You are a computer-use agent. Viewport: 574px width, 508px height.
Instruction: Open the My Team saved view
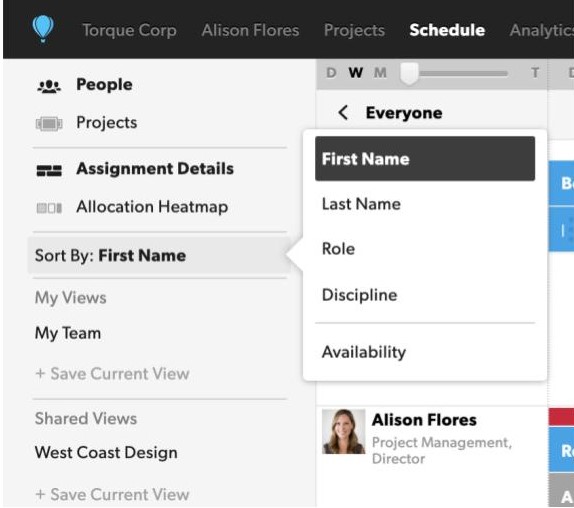pos(68,333)
